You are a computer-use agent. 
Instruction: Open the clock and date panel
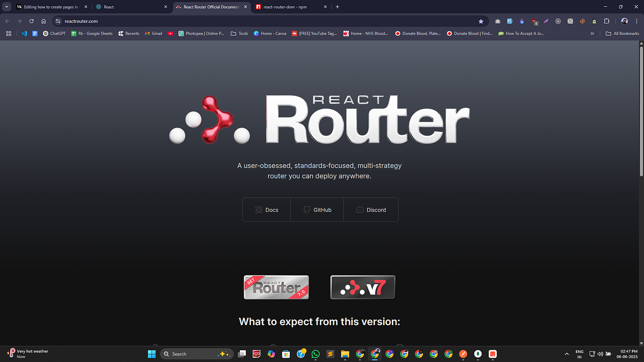pyautogui.click(x=627, y=353)
